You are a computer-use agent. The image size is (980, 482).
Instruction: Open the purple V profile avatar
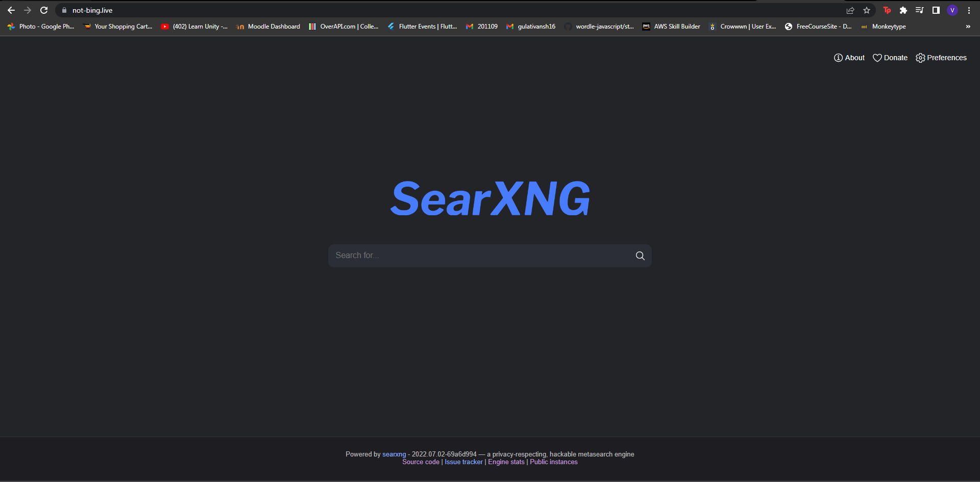pos(952,10)
